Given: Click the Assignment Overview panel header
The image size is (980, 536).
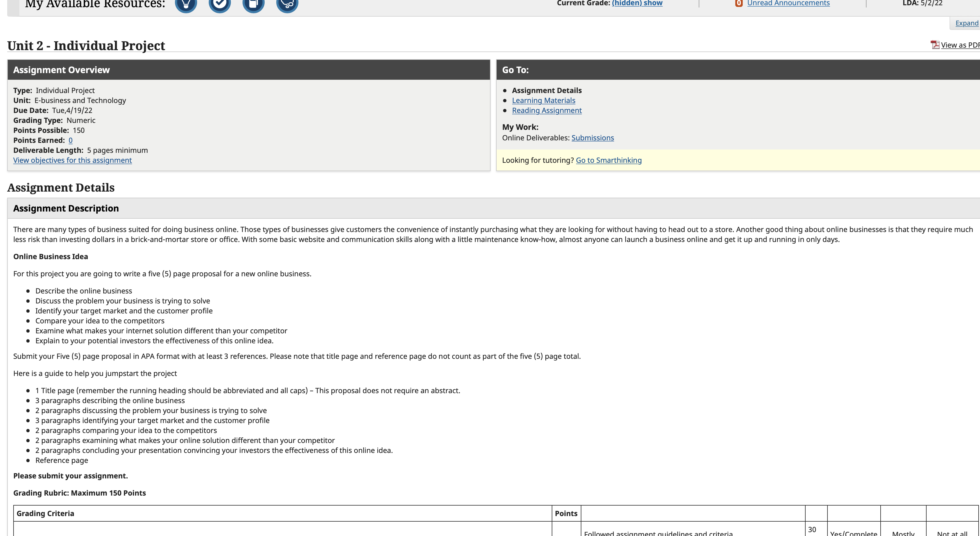Looking at the screenshot, I should tap(249, 69).
